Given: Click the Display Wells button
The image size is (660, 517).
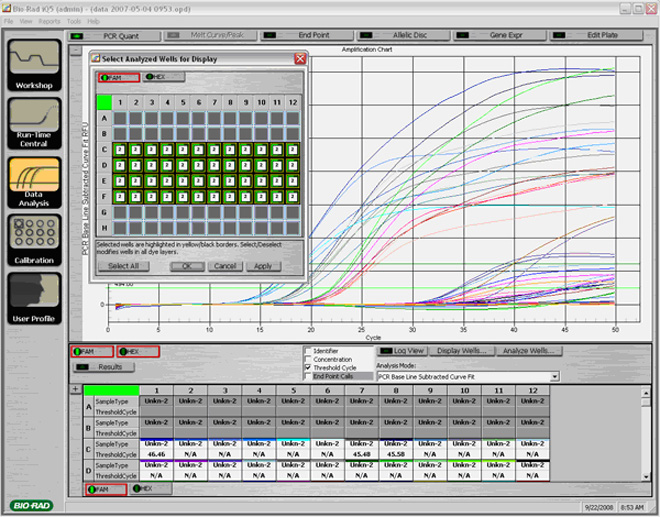Looking at the screenshot, I should click(x=462, y=351).
